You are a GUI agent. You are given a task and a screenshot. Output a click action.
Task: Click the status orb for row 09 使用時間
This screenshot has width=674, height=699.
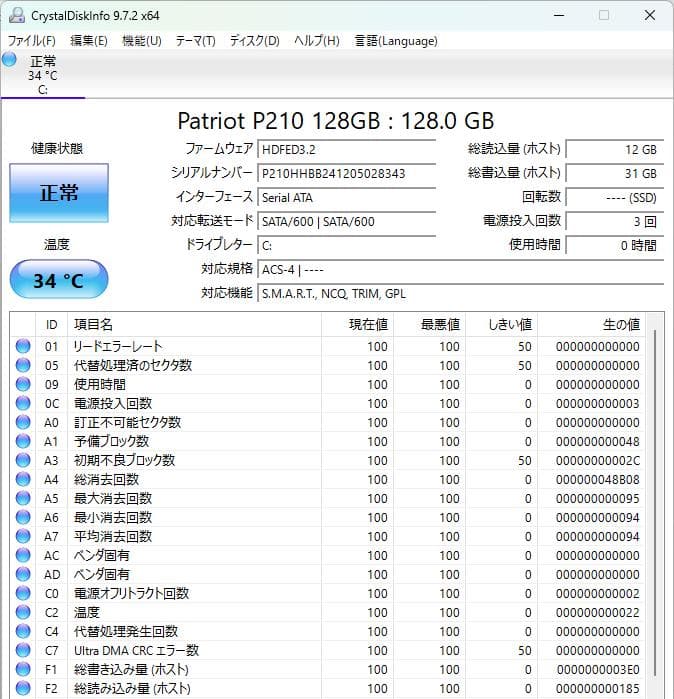coord(23,384)
